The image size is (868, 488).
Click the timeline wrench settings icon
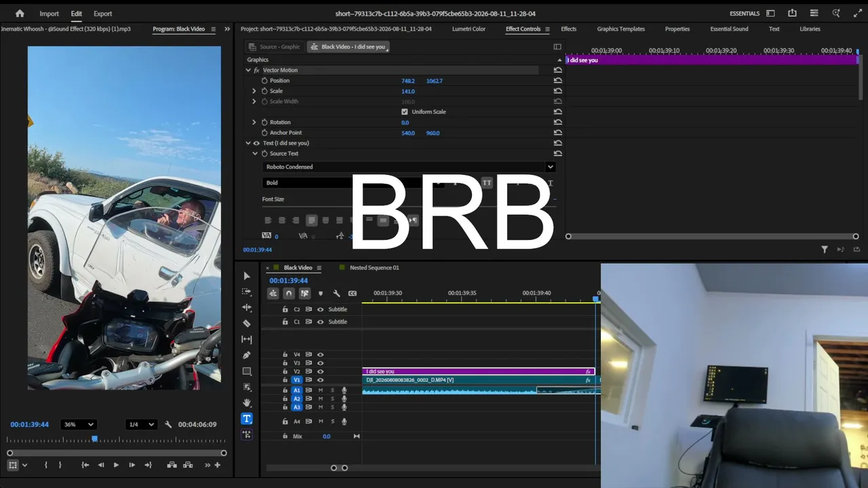(336, 293)
